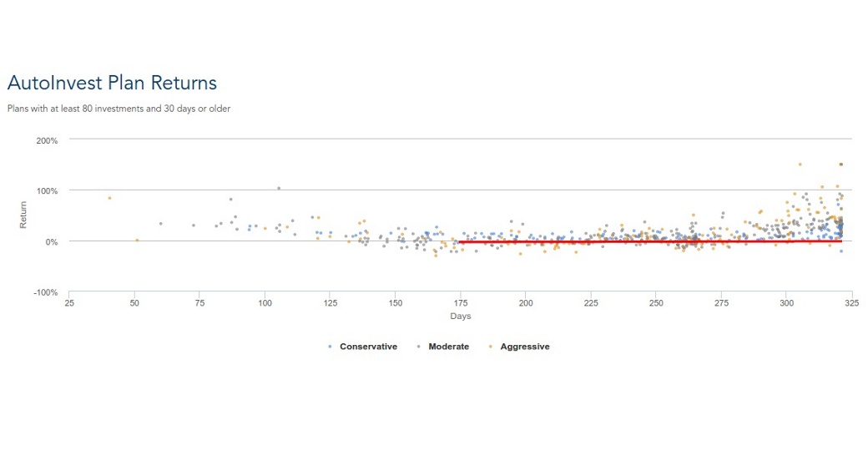Click the -100% y-axis label
Screen dimensions: 868x451
[45, 292]
